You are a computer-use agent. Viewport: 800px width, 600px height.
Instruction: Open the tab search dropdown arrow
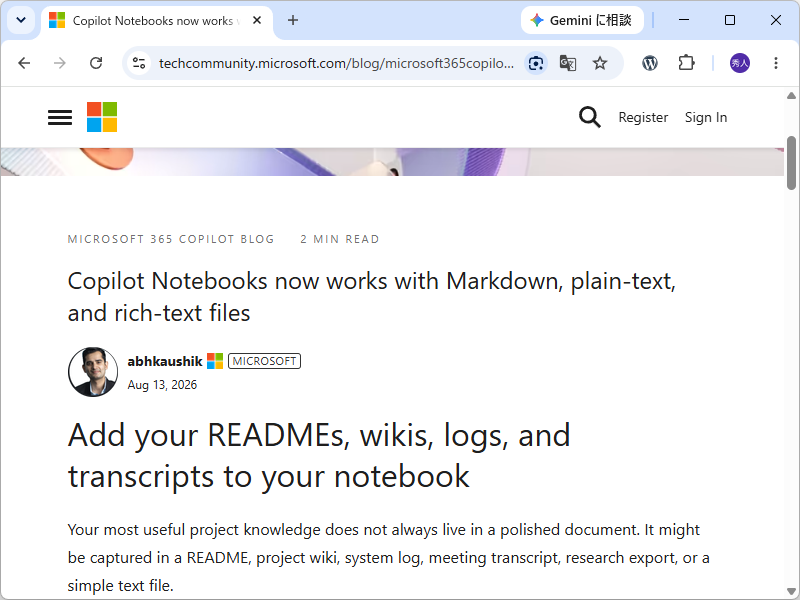21,20
